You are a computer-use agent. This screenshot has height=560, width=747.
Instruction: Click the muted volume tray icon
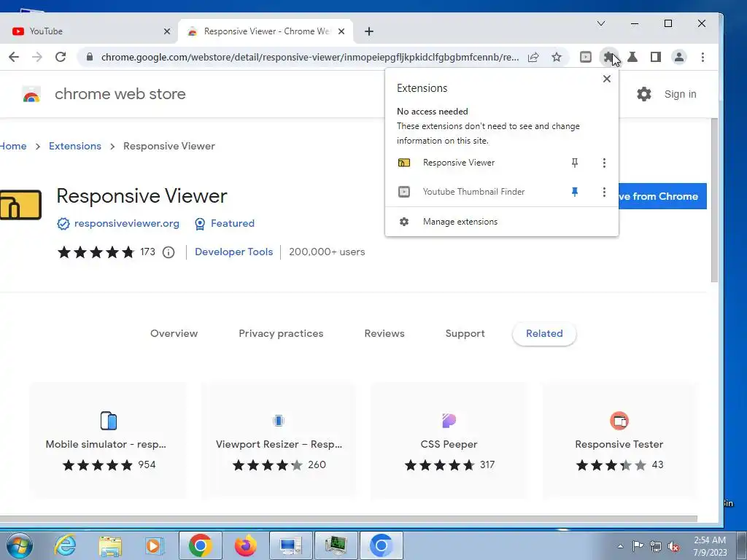pyautogui.click(x=673, y=546)
